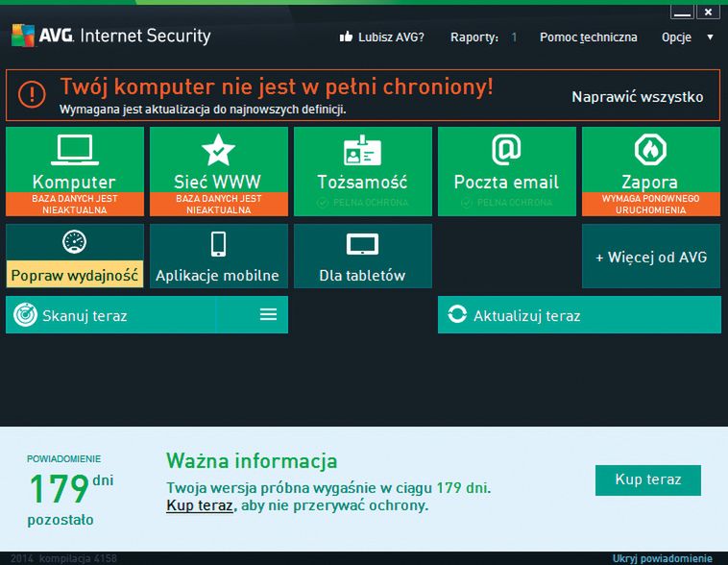Open Pomoc techniczna menu
Screen dimensions: 728x565
coord(588,37)
